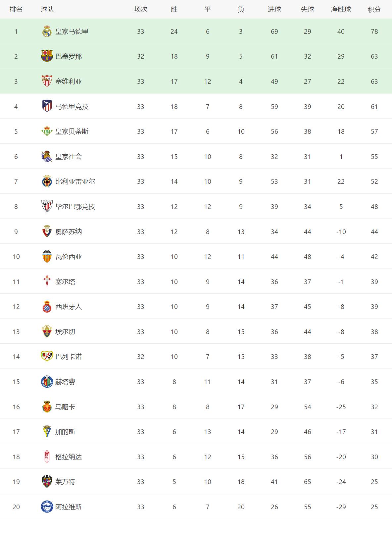Click the 排名 column header
Image resolution: width=392 pixels, height=540 pixels.
(x=16, y=9)
